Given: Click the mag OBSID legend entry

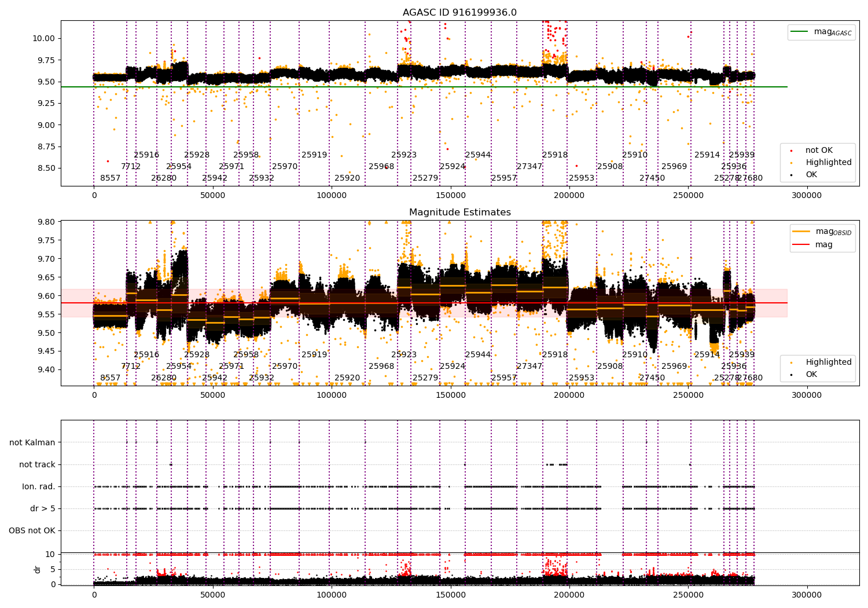Looking at the screenshot, I should [822, 232].
